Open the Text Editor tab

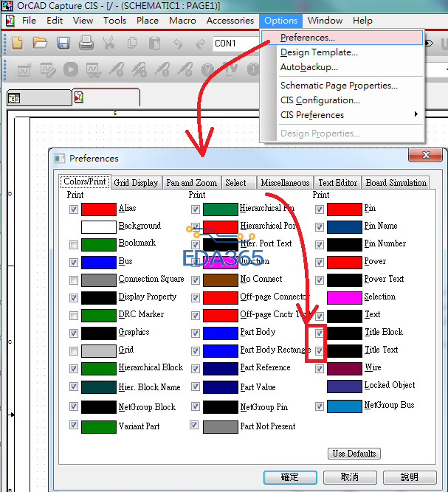tap(338, 183)
